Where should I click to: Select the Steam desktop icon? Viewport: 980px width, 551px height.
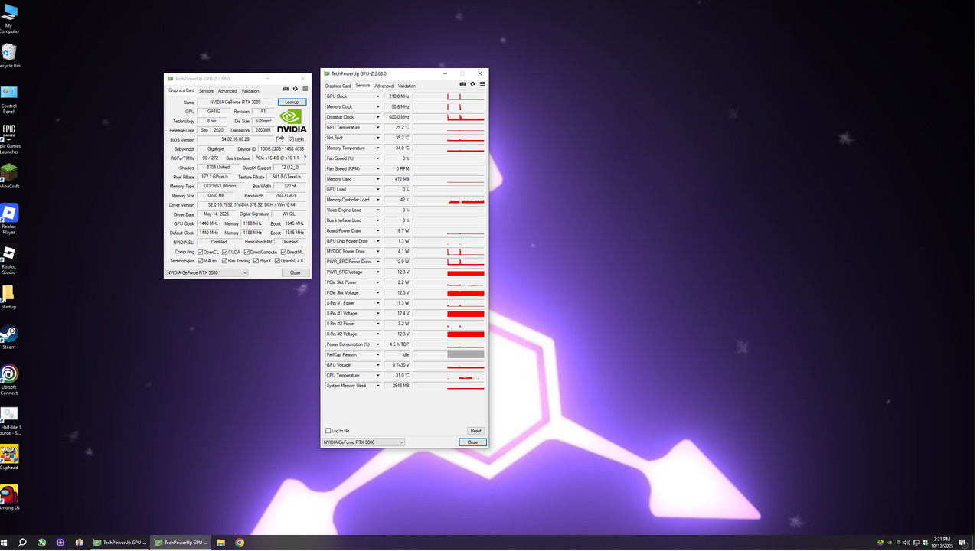pos(9,337)
